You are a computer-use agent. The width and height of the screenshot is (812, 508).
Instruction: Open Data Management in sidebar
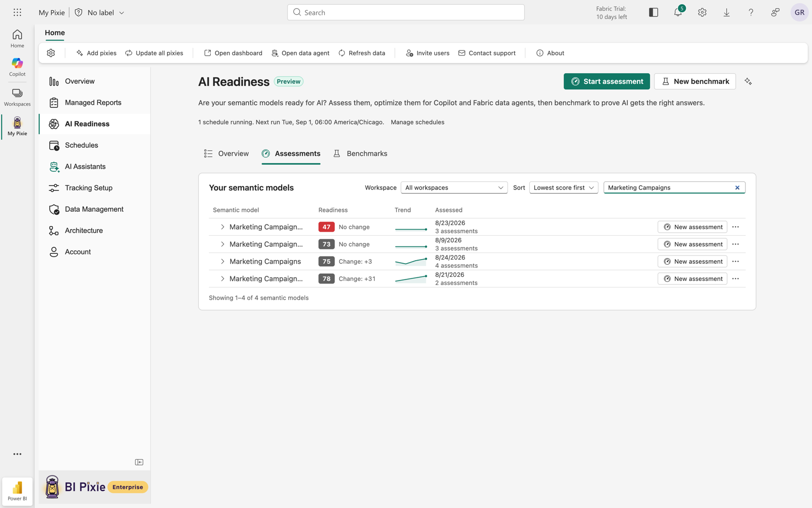pos(94,209)
